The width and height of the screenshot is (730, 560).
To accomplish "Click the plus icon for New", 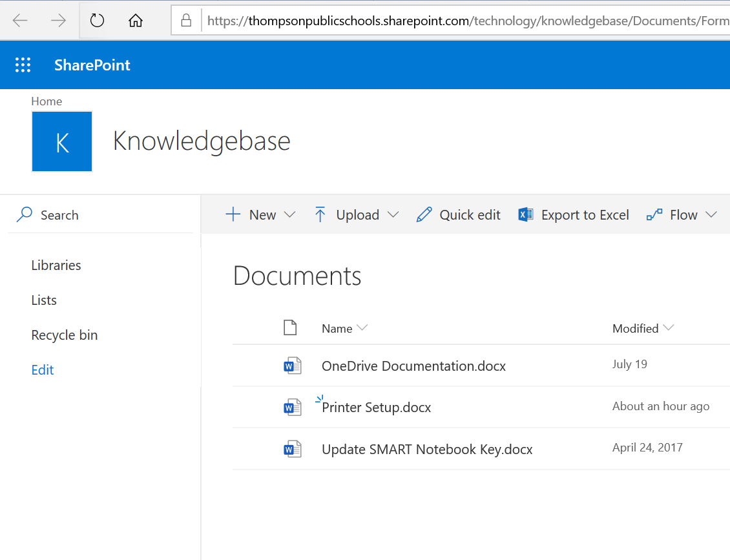I will click(233, 214).
